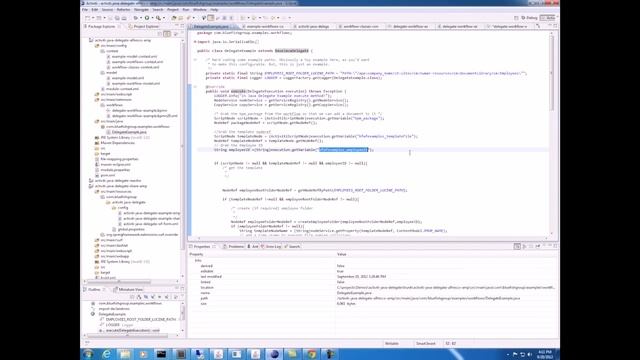Viewport: 640px width, 360px height.
Task: Click the Open Perspective icon near Debug
Action: click(516, 18)
